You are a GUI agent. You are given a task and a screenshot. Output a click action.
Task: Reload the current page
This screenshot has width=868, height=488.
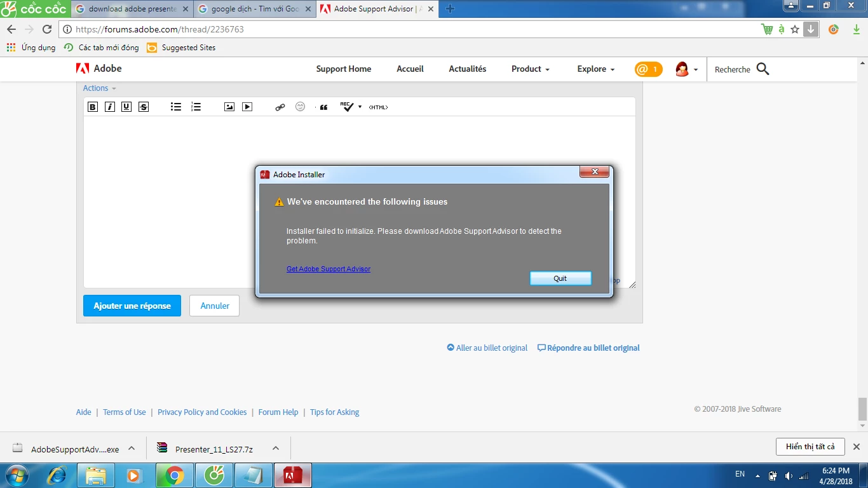click(x=47, y=29)
